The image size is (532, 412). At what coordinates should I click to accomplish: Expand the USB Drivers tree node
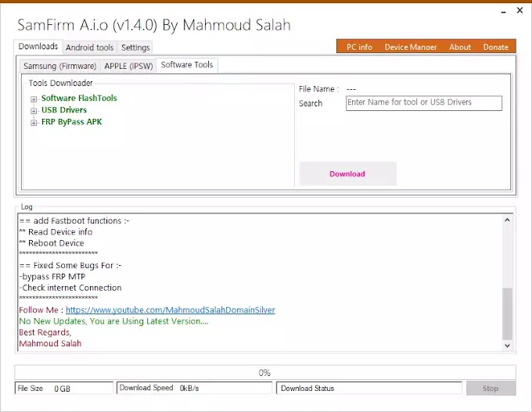pyautogui.click(x=34, y=111)
